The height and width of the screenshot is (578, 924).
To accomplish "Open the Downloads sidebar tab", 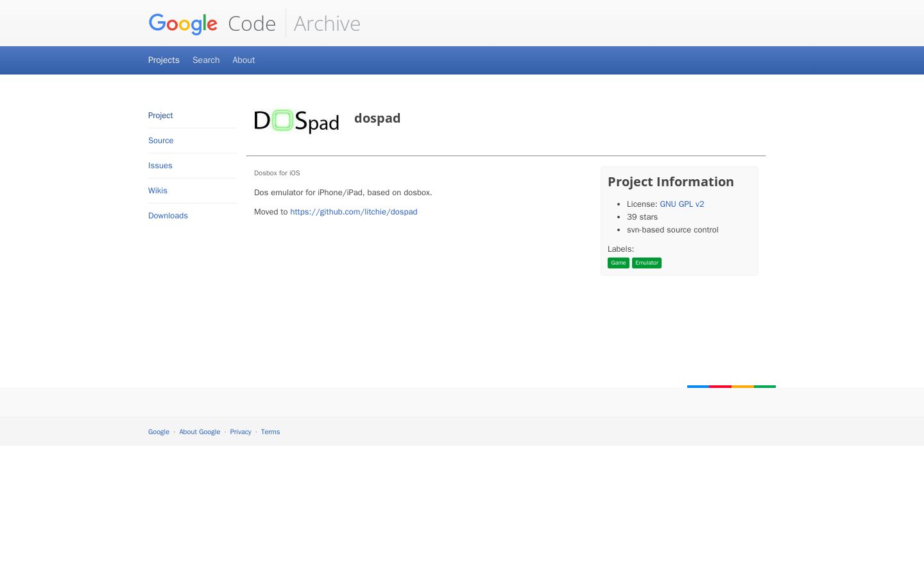I will pos(168,216).
